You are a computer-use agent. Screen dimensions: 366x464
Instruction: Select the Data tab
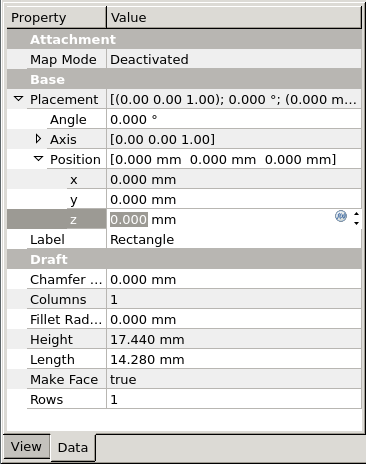(73, 447)
